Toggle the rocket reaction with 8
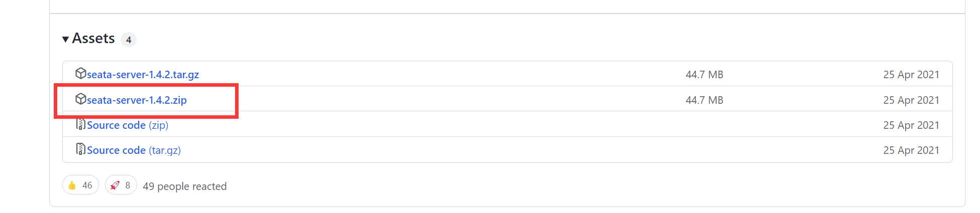 coord(121,185)
